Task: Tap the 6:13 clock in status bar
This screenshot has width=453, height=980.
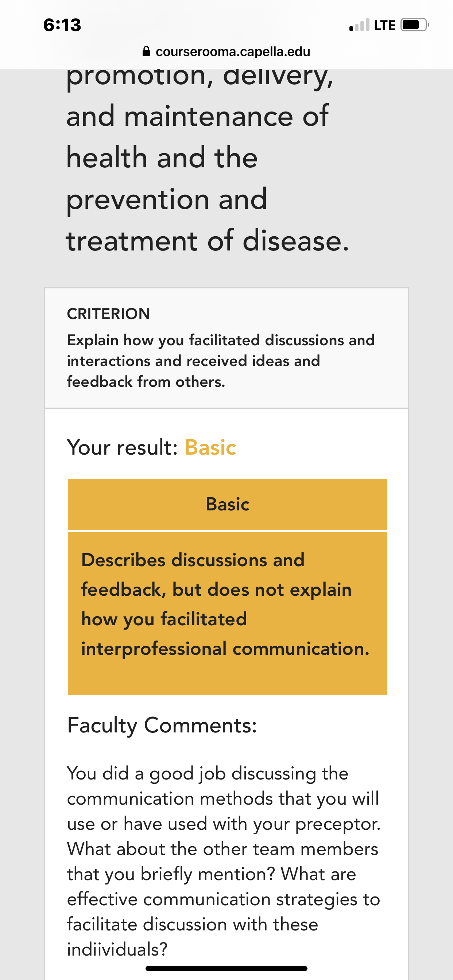Action: click(x=62, y=25)
